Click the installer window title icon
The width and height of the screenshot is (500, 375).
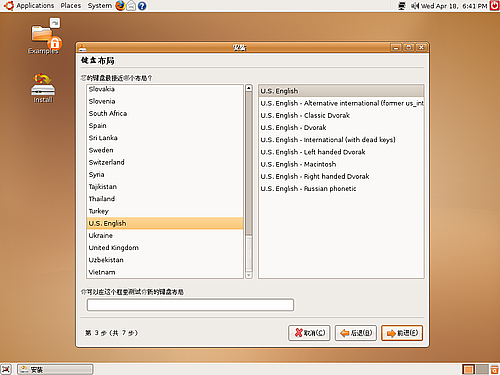83,48
